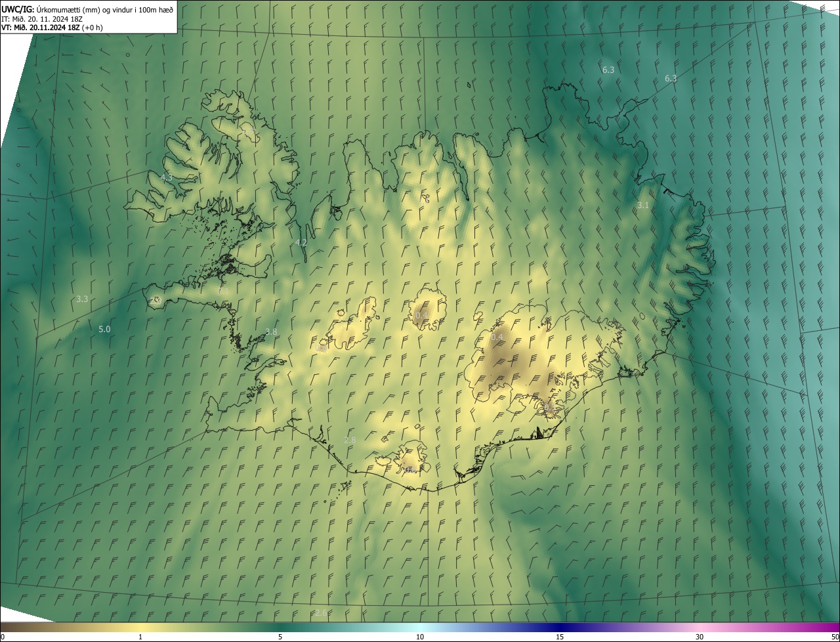This screenshot has height=642, width=840.
Task: Click the '3.3' value label over the western sea
Action: tap(82, 299)
